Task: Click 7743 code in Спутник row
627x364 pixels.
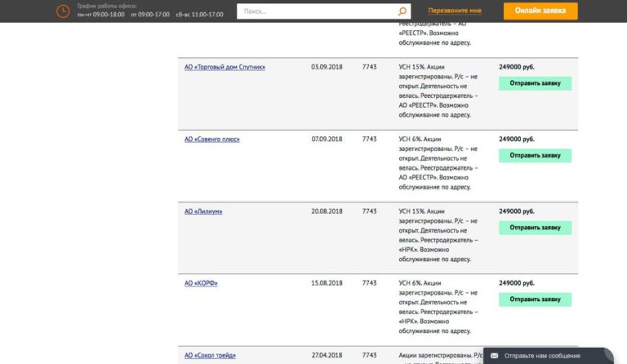Action: coord(369,67)
